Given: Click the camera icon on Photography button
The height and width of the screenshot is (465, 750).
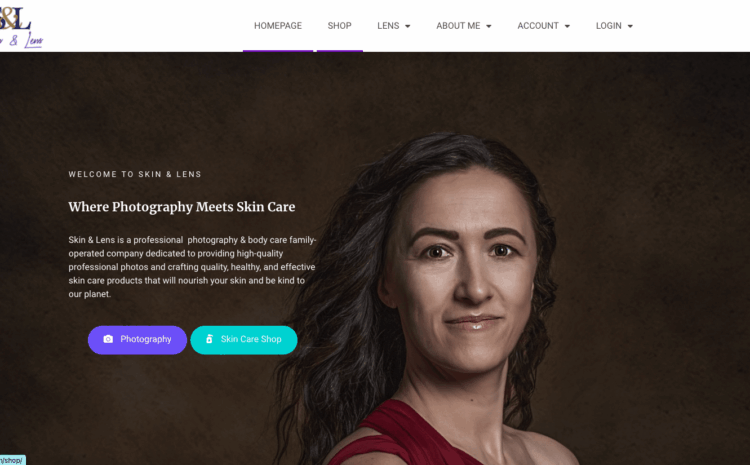Looking at the screenshot, I should [108, 339].
